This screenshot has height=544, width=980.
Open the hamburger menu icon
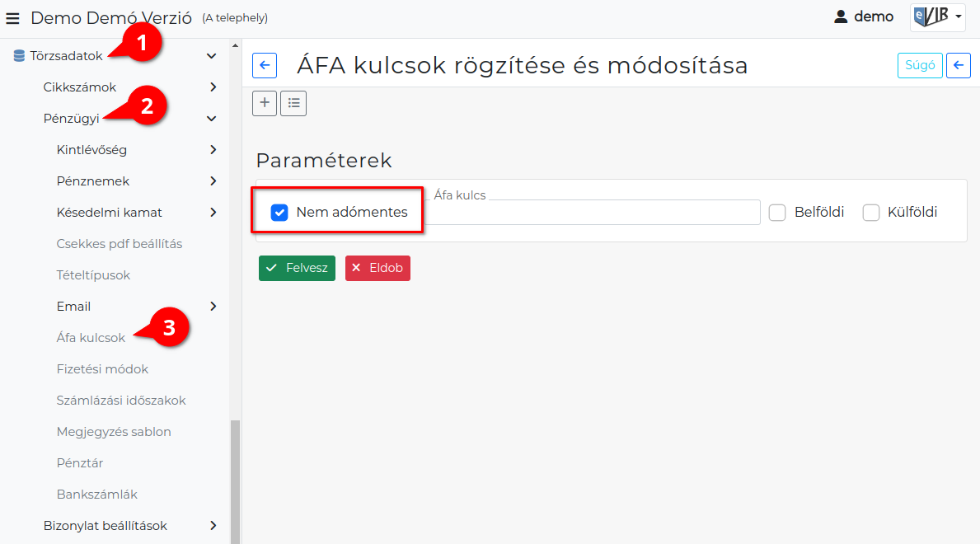coord(12,17)
